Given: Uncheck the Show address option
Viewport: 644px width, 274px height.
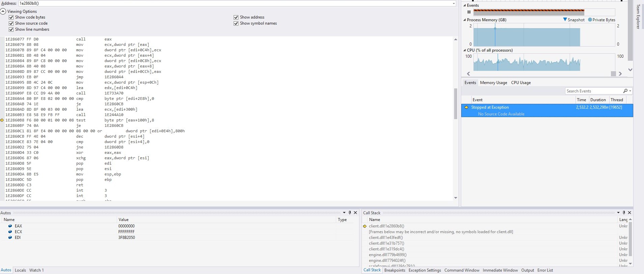Looking at the screenshot, I should pos(236,17).
